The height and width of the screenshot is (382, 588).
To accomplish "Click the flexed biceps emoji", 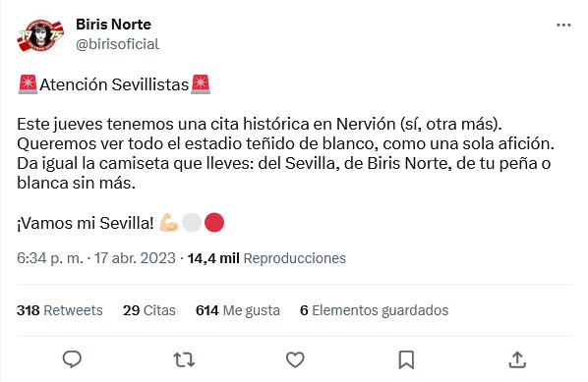I will [x=169, y=223].
